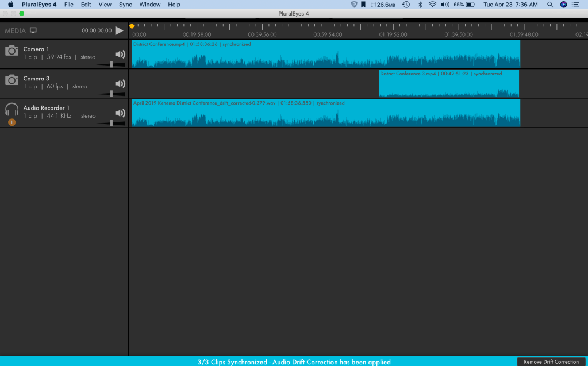This screenshot has height=366, width=588.
Task: Open the File menu
Action: tap(69, 5)
